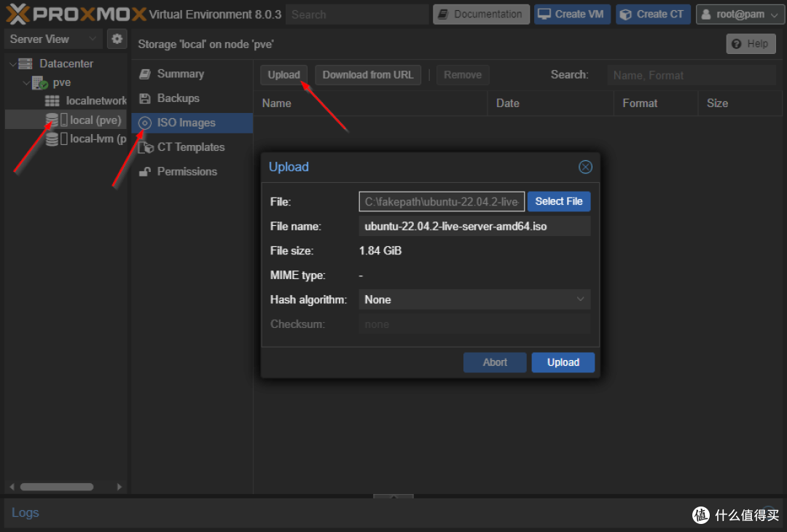Viewport: 787px width, 532px height.
Task: Open the Server View settings gear
Action: pyautogui.click(x=117, y=39)
